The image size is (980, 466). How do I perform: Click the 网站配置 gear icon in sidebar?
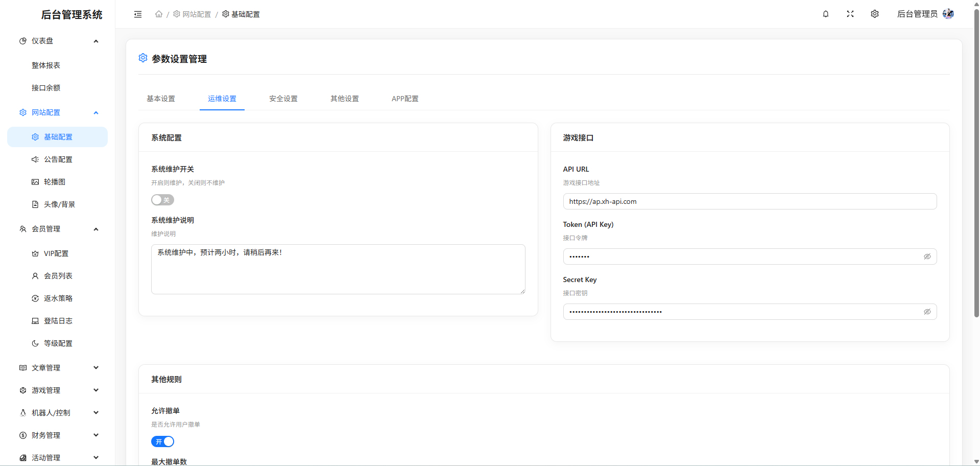[23, 112]
